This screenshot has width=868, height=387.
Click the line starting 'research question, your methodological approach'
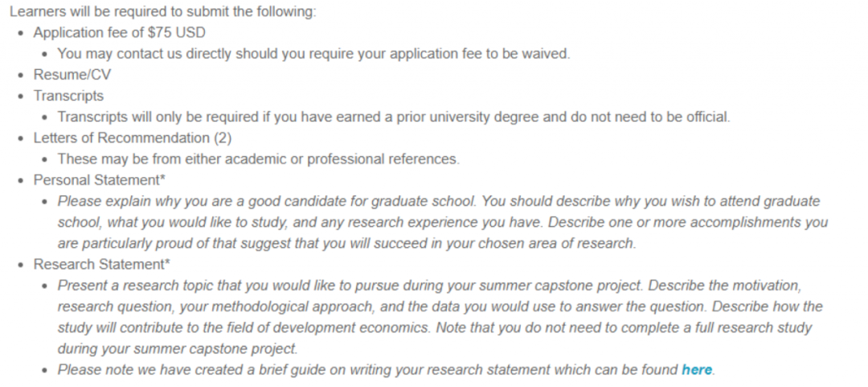tap(440, 307)
